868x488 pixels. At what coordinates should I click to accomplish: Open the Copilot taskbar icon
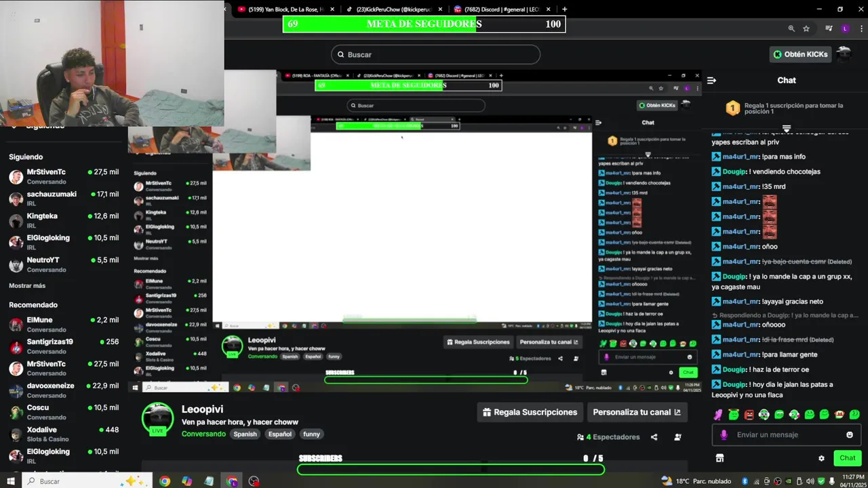pyautogui.click(x=187, y=481)
